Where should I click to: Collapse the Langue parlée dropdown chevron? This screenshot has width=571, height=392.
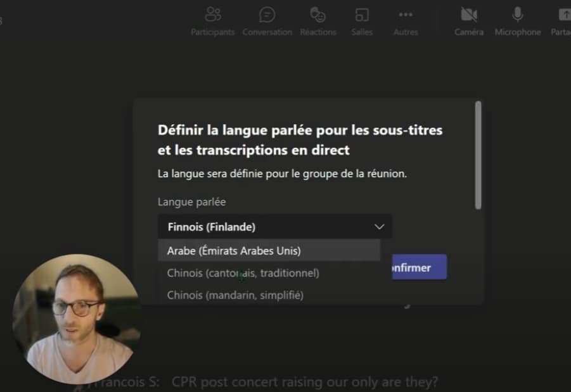point(380,227)
